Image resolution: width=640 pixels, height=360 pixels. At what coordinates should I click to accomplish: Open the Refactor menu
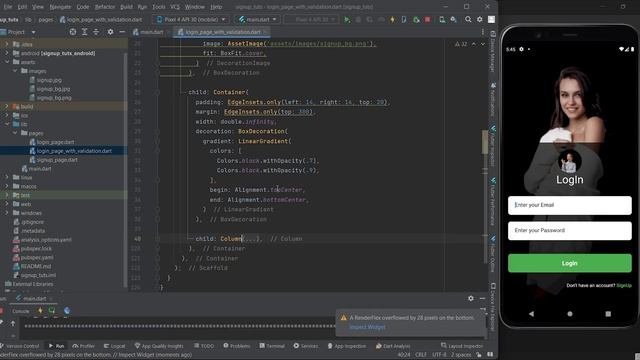(x=105, y=7)
